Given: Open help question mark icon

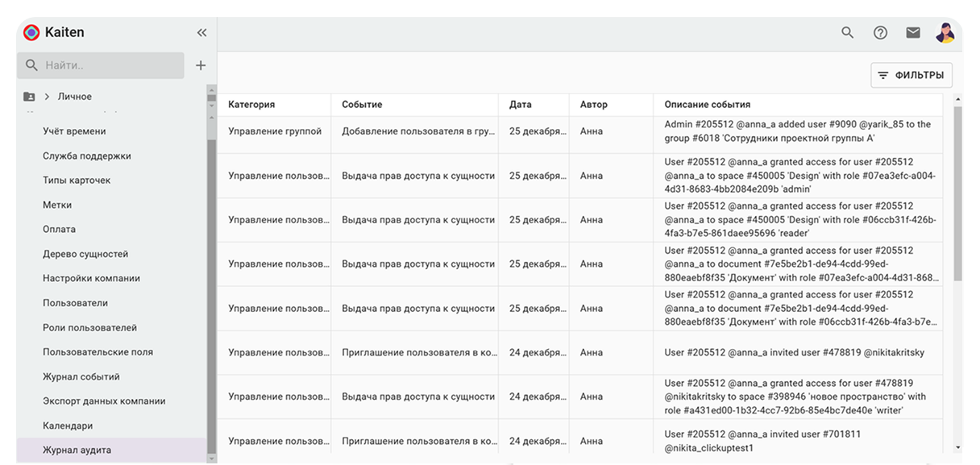Looking at the screenshot, I should pos(880,32).
